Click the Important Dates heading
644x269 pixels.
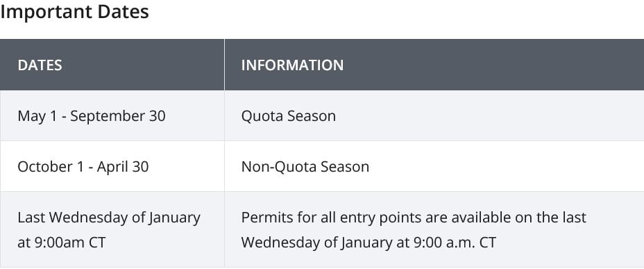(x=74, y=12)
